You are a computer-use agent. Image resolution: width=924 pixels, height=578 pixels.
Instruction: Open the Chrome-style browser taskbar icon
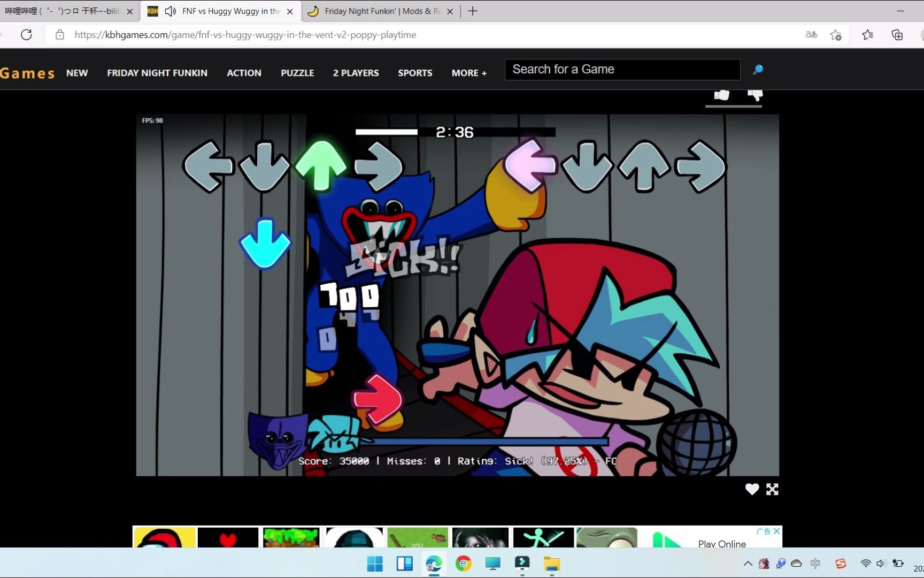pos(464,564)
